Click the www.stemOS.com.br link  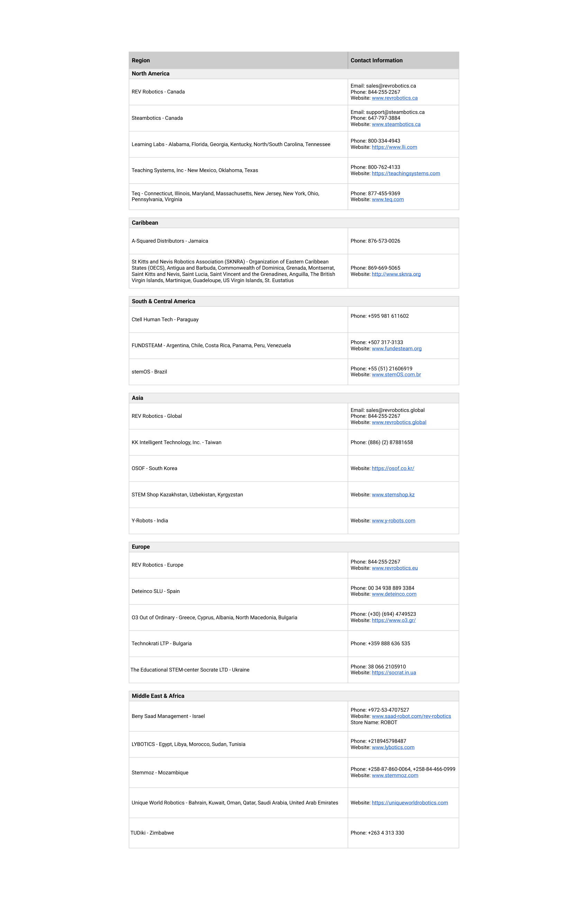[396, 375]
